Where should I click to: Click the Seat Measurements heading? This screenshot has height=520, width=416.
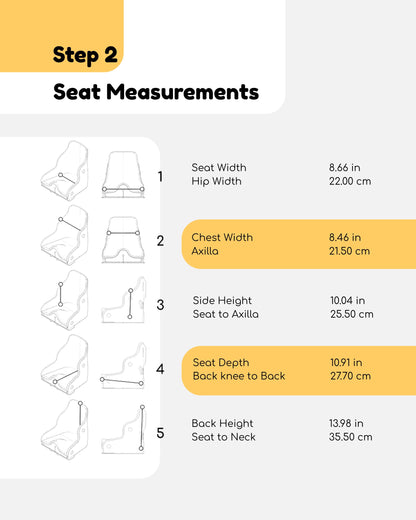point(156,92)
